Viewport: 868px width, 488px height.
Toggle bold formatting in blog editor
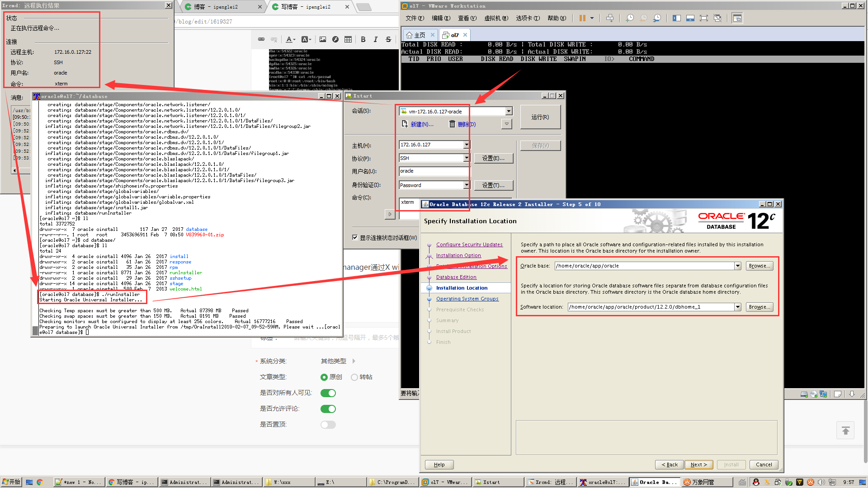pyautogui.click(x=363, y=40)
